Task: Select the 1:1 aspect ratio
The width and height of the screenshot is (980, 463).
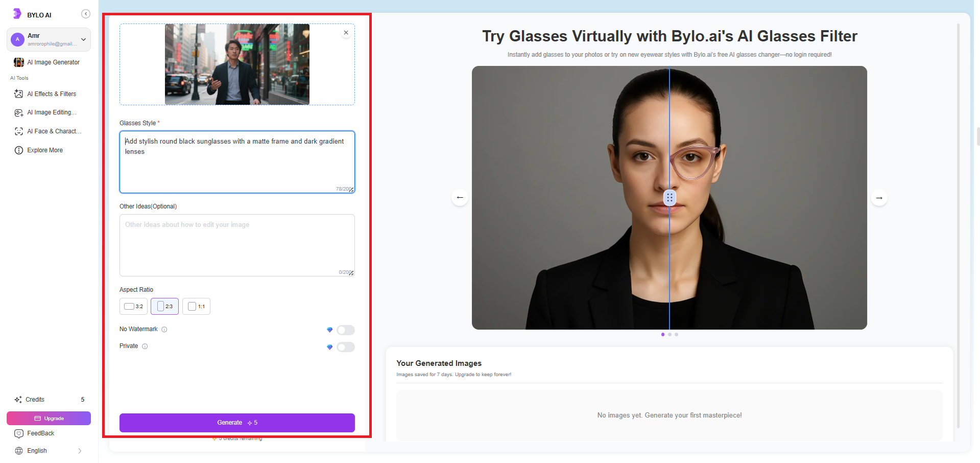Action: tap(196, 307)
